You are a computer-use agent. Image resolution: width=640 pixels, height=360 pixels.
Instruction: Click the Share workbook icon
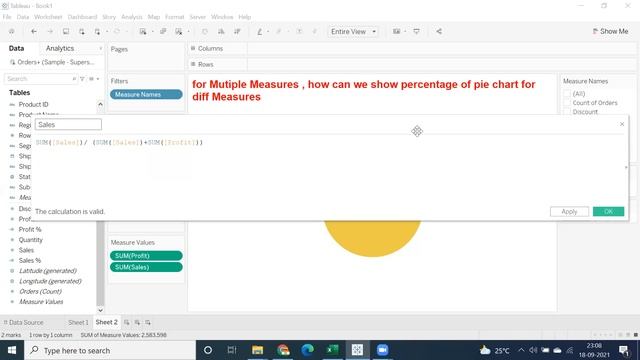point(439,31)
